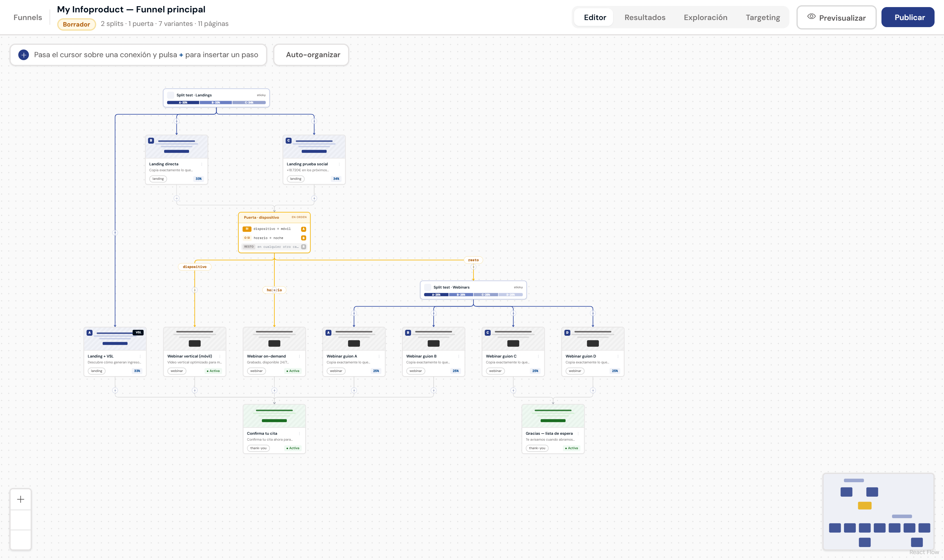Click outcome B badge in gate's horario rule
944x560 pixels.
(x=303, y=238)
